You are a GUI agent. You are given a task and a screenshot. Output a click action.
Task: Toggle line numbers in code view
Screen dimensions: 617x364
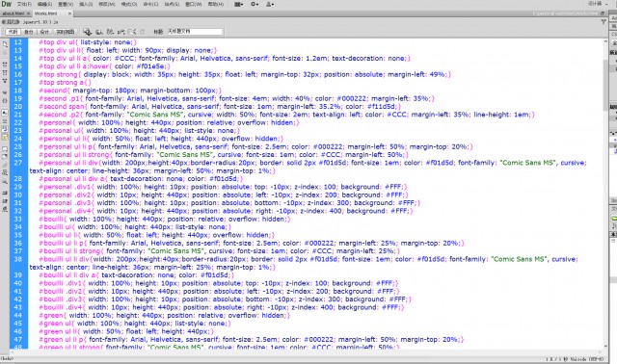point(5,113)
